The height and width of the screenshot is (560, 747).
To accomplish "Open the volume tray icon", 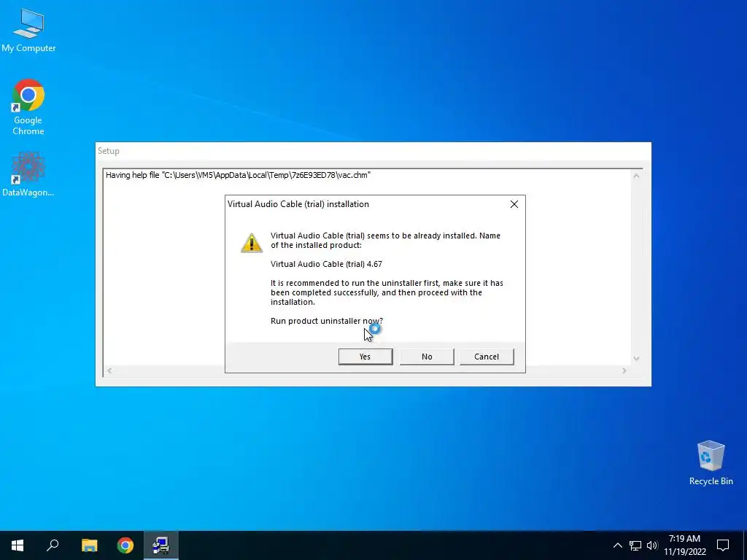I will click(x=652, y=545).
